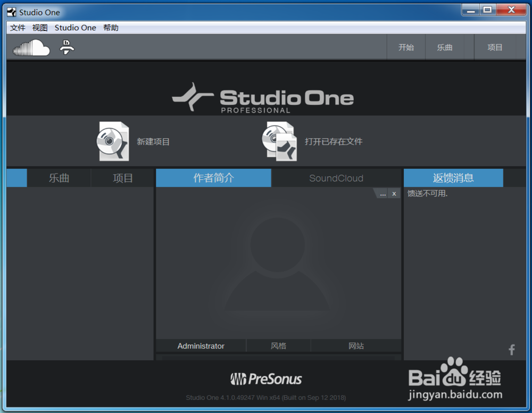
Task: Click the PreSonus Exchange transfer icon
Action: pyautogui.click(x=67, y=47)
